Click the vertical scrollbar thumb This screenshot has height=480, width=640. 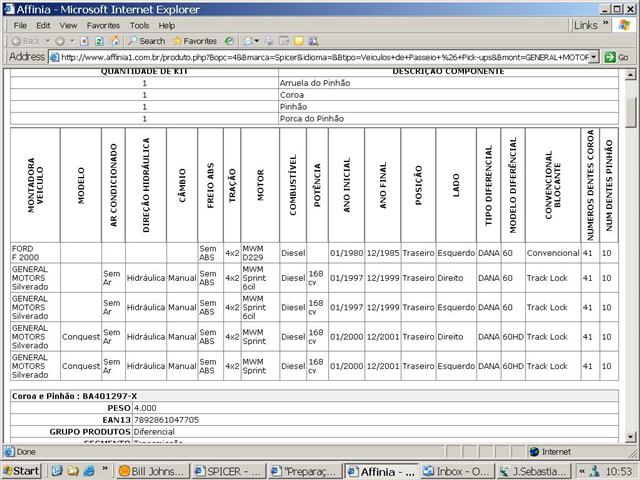(630, 113)
